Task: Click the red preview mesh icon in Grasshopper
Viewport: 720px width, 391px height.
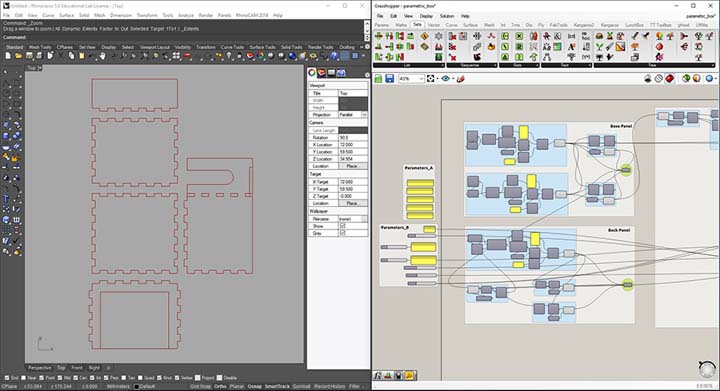Action: coord(670,78)
